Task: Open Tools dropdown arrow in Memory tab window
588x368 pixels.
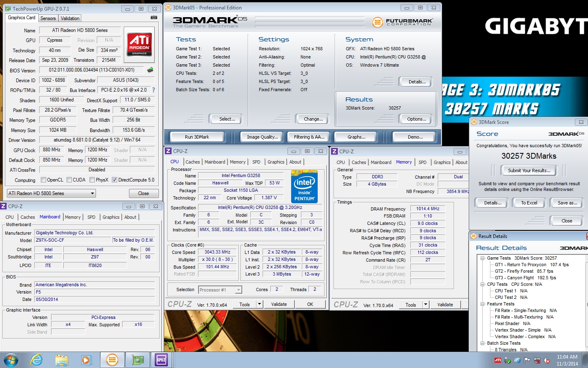Action: pyautogui.click(x=425, y=305)
